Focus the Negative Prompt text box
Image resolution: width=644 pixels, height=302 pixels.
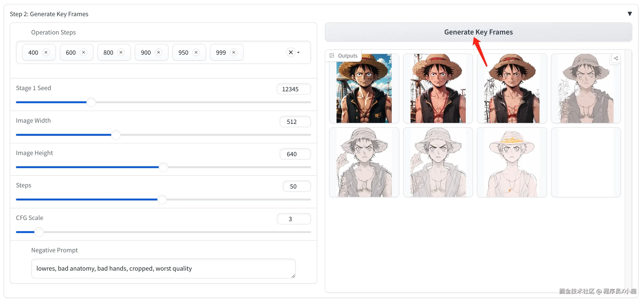(163, 268)
